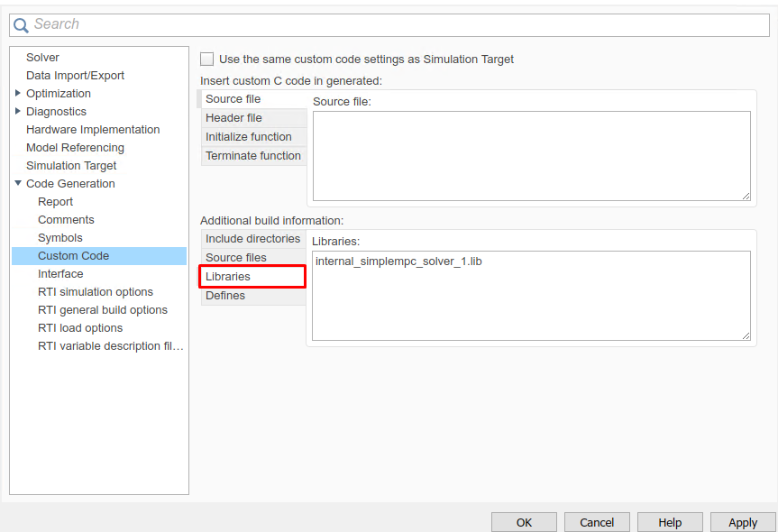The image size is (778, 532).
Task: Click the Apply button
Action: (x=743, y=522)
